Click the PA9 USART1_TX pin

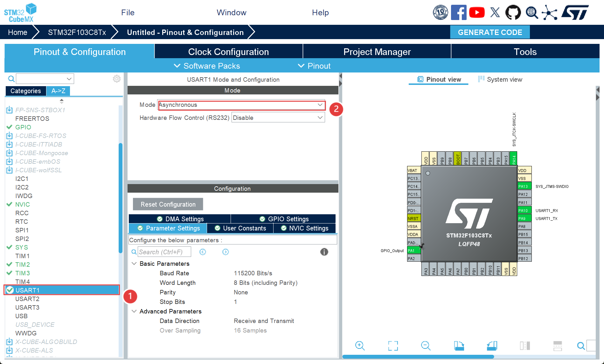[524, 218]
